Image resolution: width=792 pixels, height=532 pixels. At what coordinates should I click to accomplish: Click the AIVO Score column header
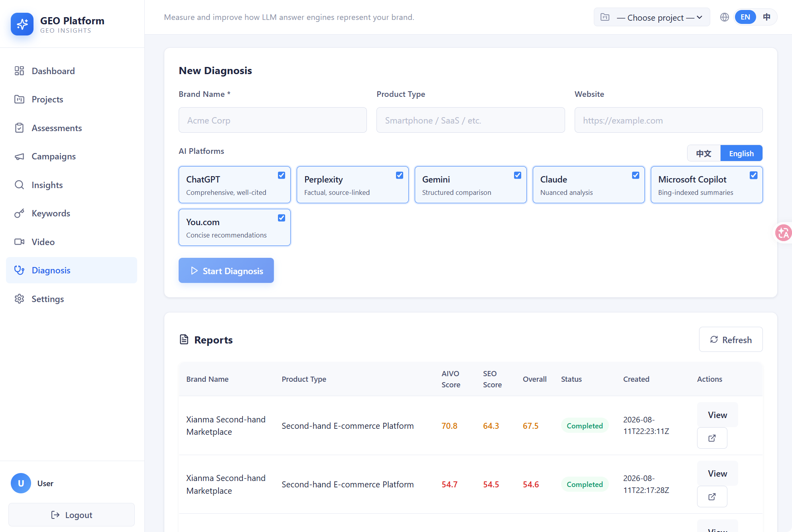click(x=451, y=379)
